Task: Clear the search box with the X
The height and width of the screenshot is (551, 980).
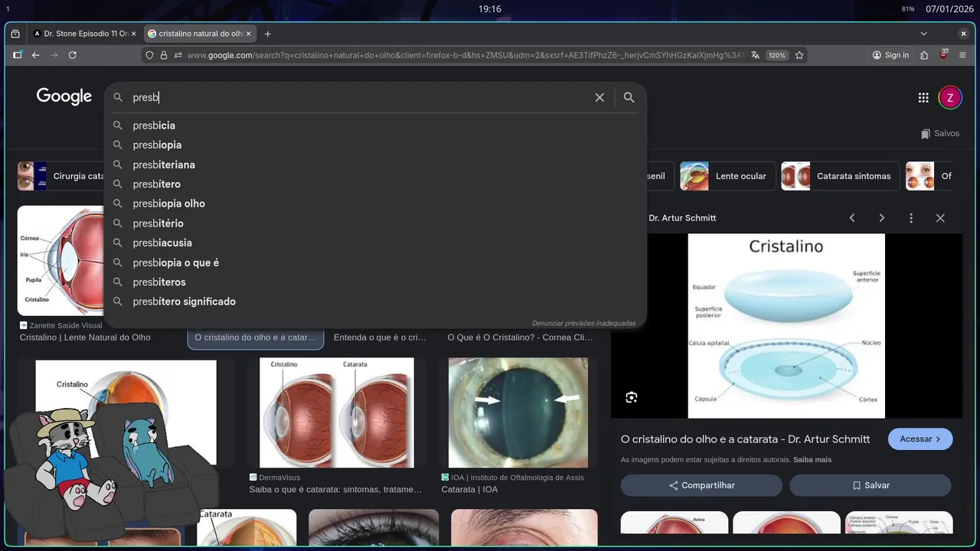Action: pos(599,97)
